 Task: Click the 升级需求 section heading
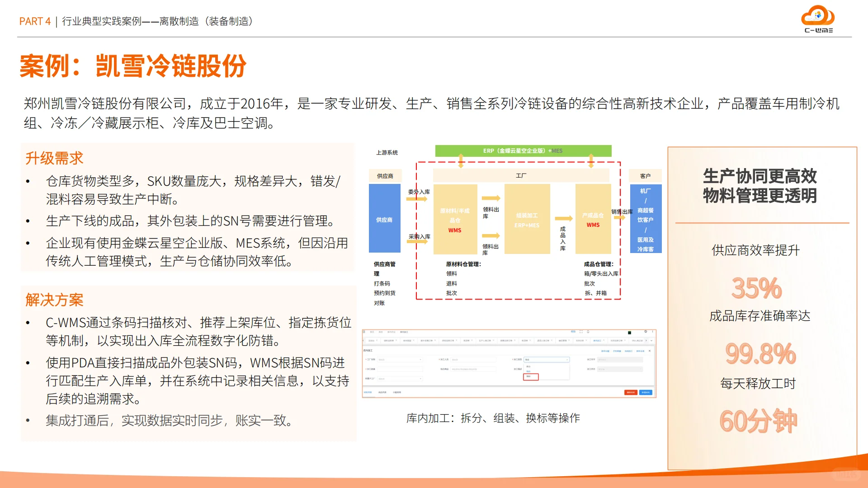click(x=54, y=158)
